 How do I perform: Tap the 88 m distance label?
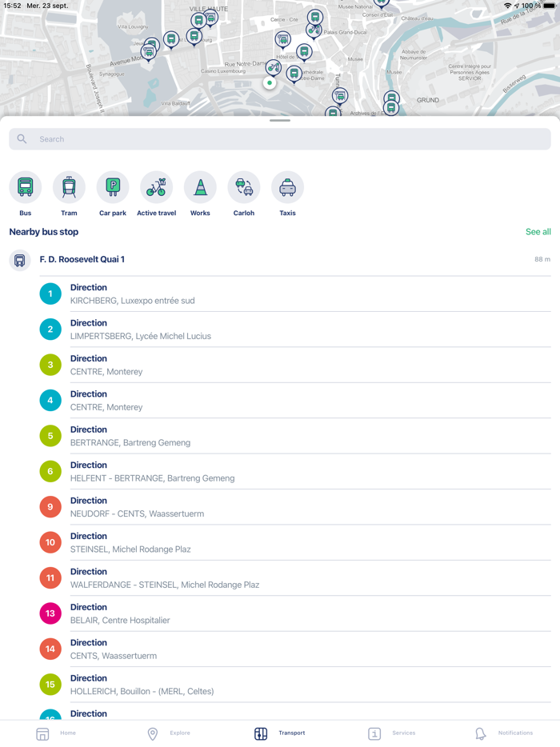(x=542, y=259)
